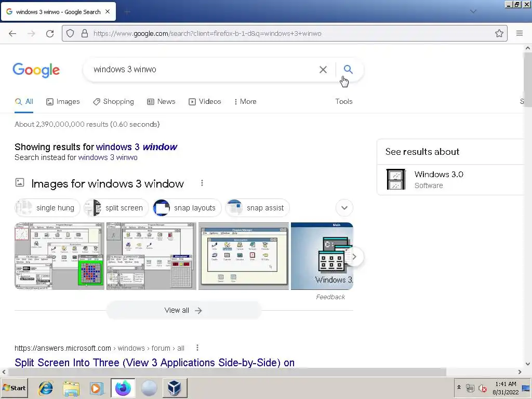Open the More search categories menu
Image resolution: width=532 pixels, height=399 pixels.
pos(245,101)
